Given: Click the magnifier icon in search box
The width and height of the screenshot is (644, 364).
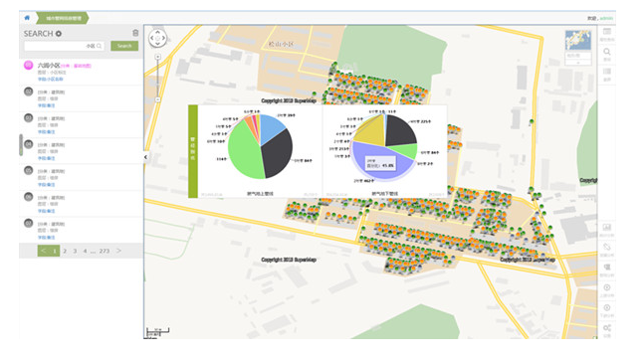Looking at the screenshot, I should click(99, 46).
